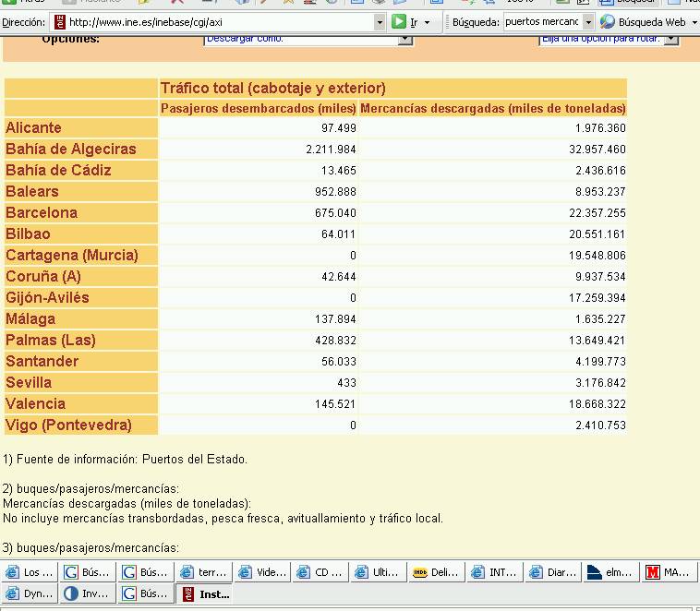Click the footnote Fuente de información: Puertos del Estado
700x611 pixels.
coord(125,460)
